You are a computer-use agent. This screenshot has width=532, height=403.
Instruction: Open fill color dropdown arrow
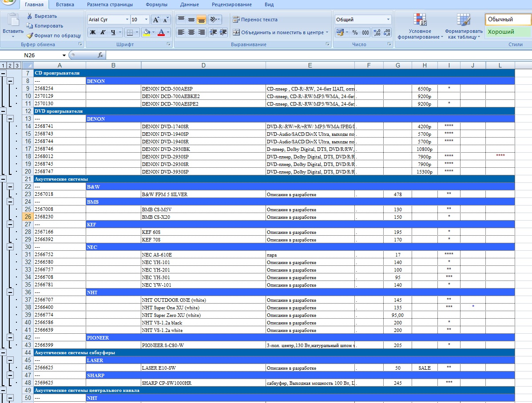click(x=153, y=32)
